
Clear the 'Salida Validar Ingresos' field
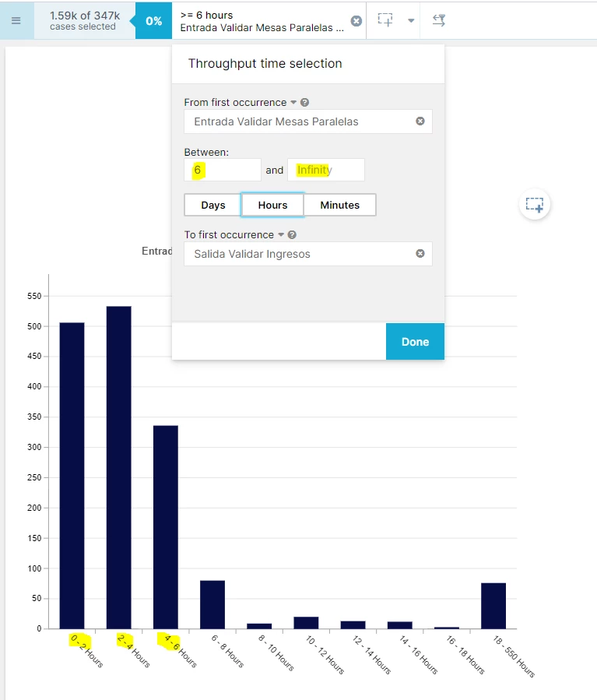coord(420,254)
